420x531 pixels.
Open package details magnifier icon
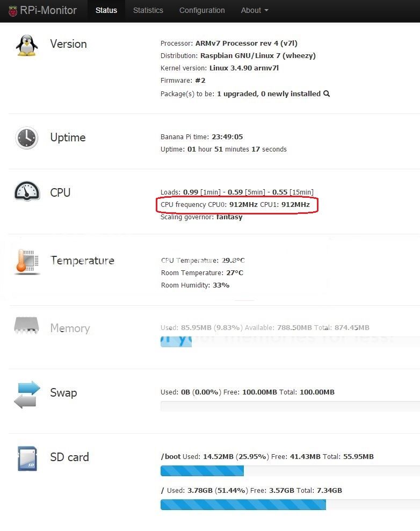(327, 94)
